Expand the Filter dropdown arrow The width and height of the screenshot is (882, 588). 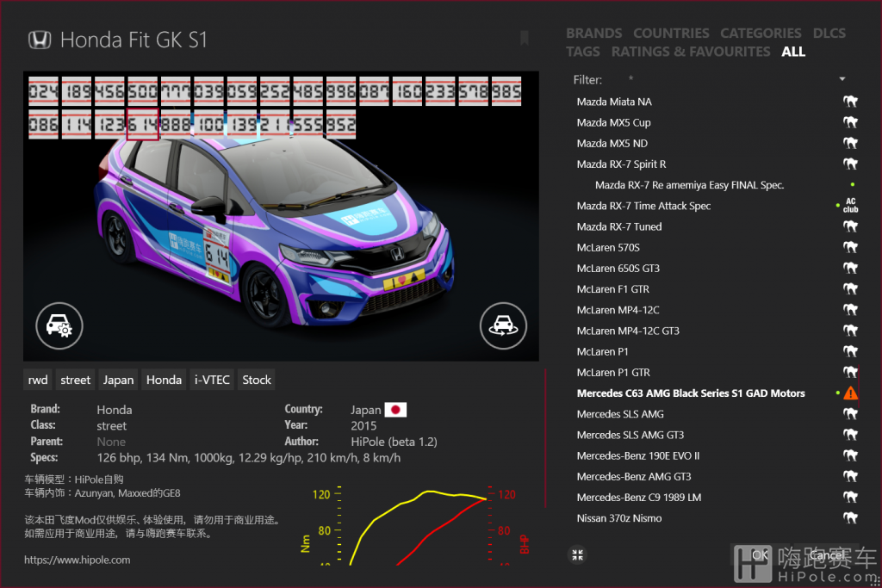point(842,79)
